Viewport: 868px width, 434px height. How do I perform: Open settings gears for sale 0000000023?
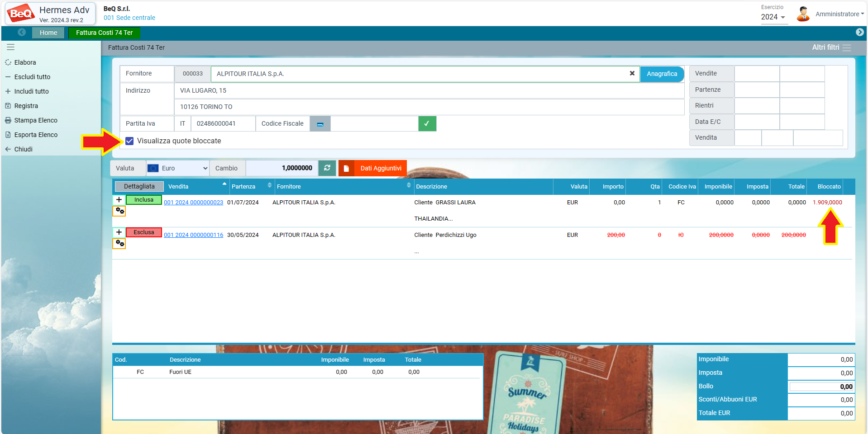[119, 211]
